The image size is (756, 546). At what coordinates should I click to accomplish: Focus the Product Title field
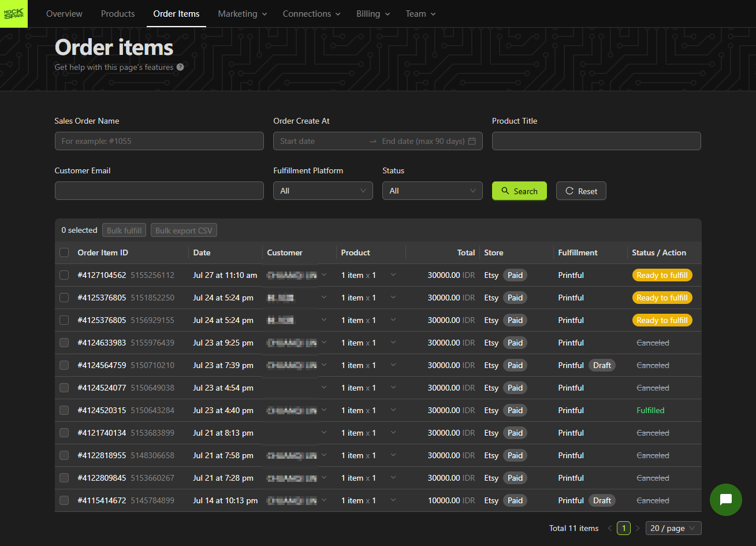[596, 141]
